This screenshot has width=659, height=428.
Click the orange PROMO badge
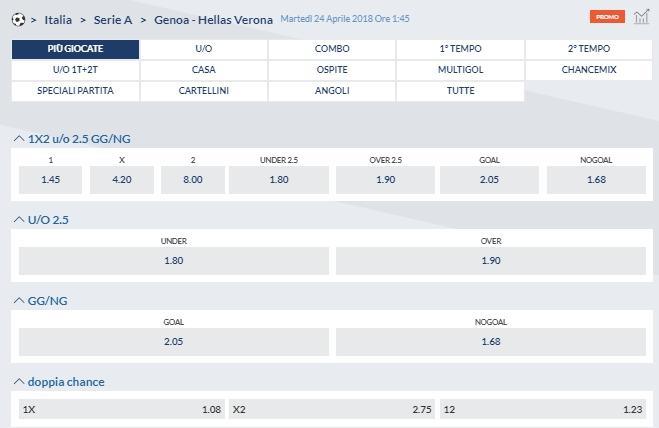[607, 17]
